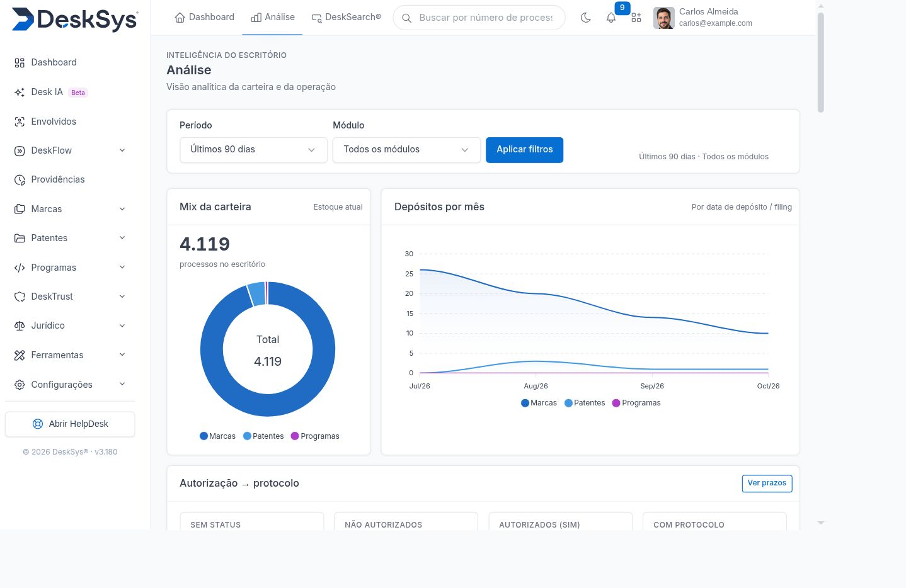The height and width of the screenshot is (588, 906).
Task: Switch to DeskSearch tab
Action: 346,17
